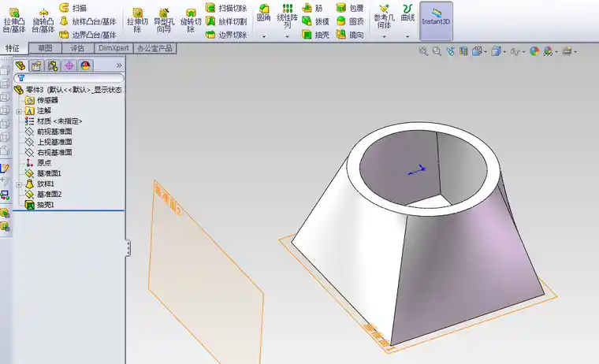Screen dimensions: 599x364
Task: Select the 旋转凸台/基体 revolve boss tool
Action: pos(43,20)
